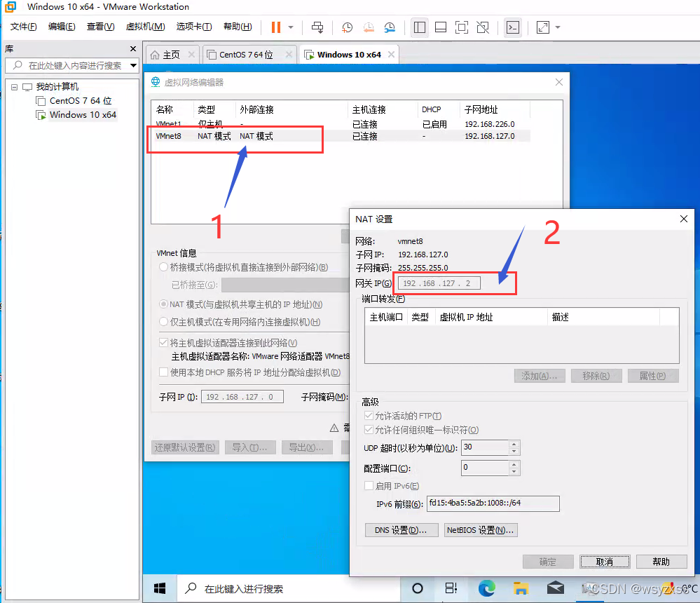
Task: Close the library panel with its X
Action: (132, 48)
